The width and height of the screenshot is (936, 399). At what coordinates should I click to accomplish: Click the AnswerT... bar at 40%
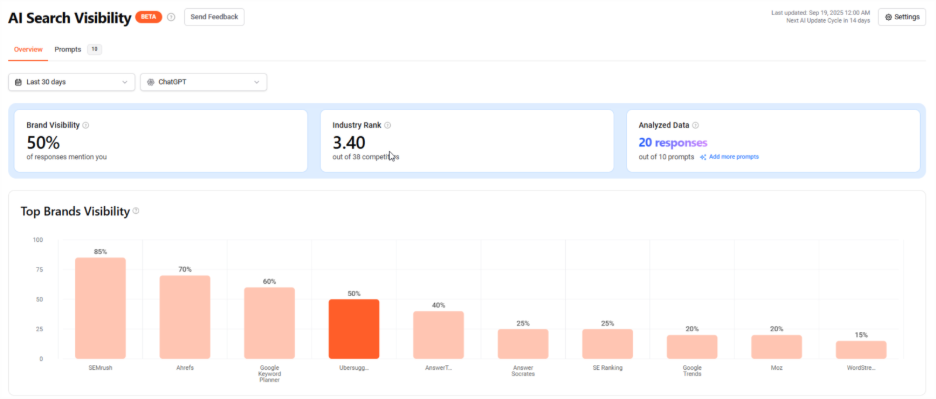(439, 335)
